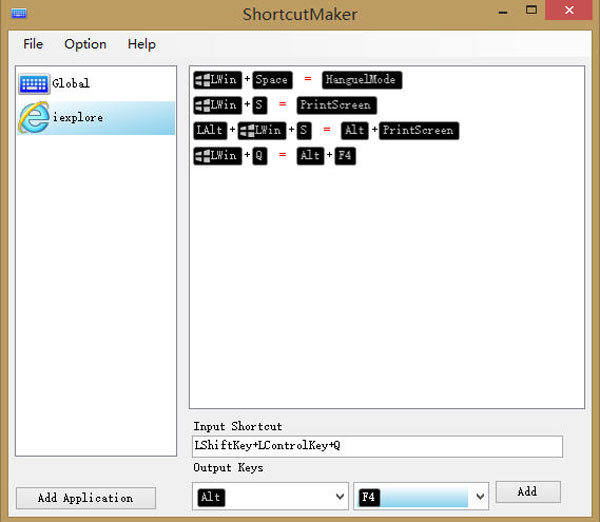Image resolution: width=600 pixels, height=522 pixels.
Task: Expand the F4 output key dropdown arrow
Action: tap(480, 496)
